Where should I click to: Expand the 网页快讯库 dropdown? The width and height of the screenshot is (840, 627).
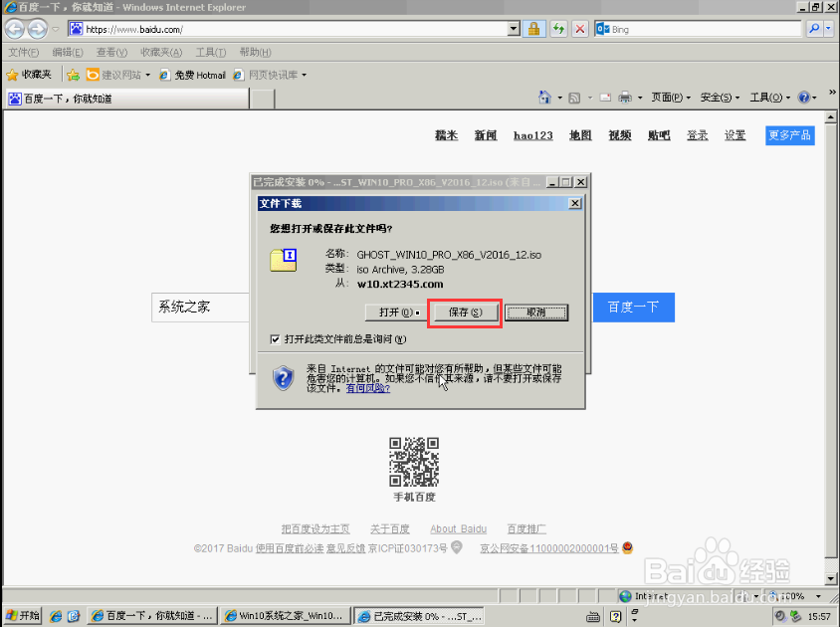[304, 75]
